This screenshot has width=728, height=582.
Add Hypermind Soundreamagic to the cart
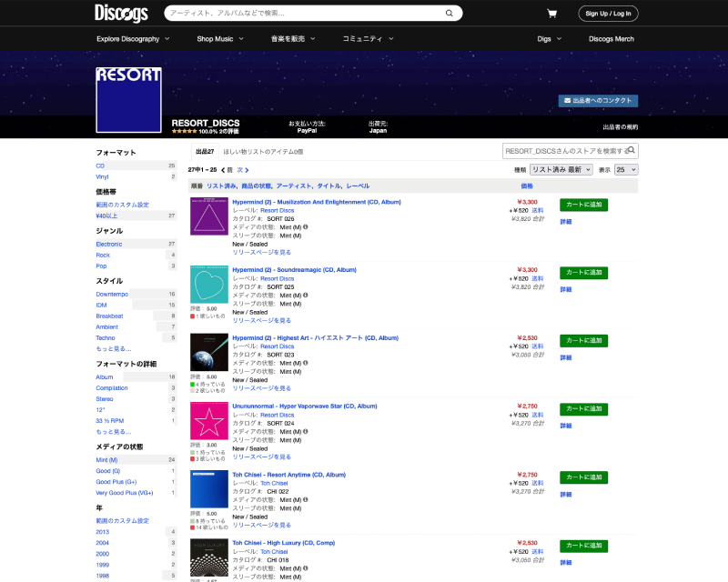[x=583, y=273]
